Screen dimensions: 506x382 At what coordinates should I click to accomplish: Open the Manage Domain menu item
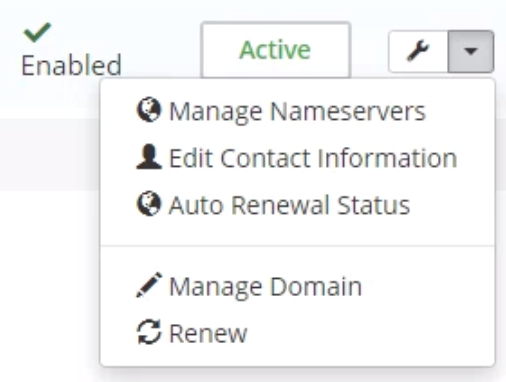tap(266, 286)
